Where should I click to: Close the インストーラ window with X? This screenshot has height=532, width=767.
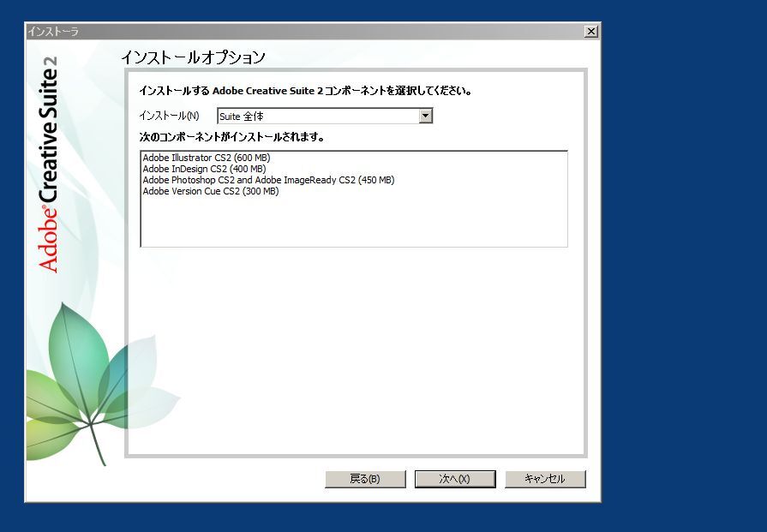(591, 32)
